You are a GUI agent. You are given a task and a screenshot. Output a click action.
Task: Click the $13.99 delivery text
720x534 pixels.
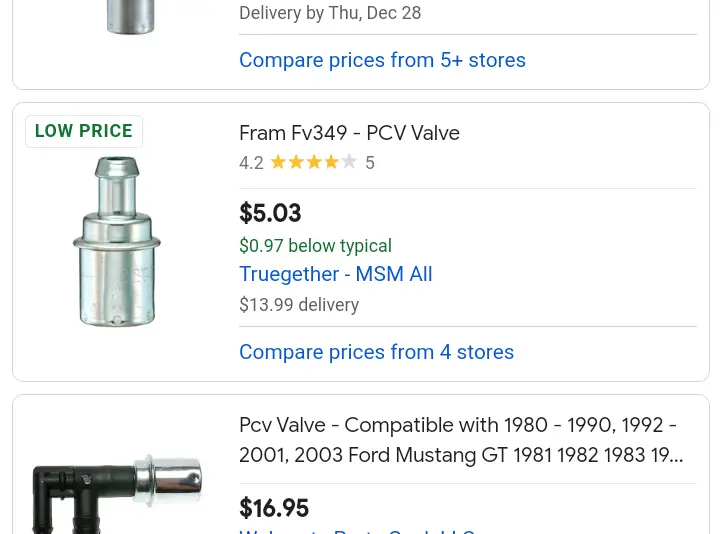(x=299, y=305)
